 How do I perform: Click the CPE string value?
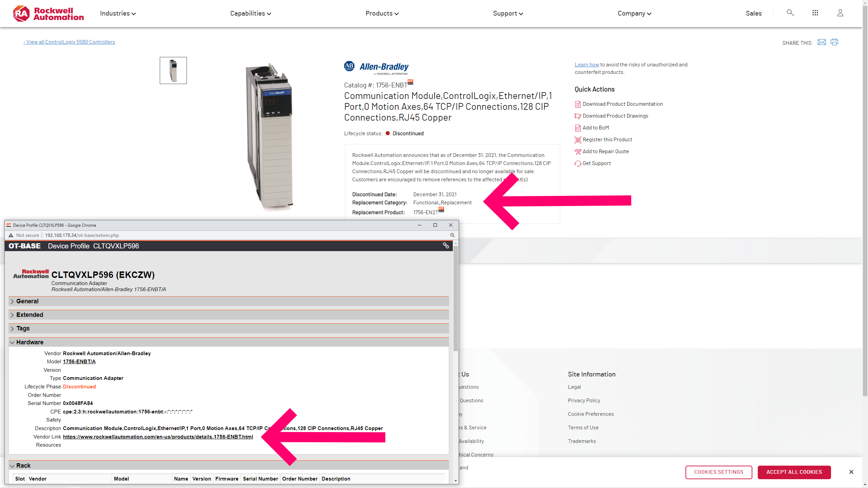point(128,412)
